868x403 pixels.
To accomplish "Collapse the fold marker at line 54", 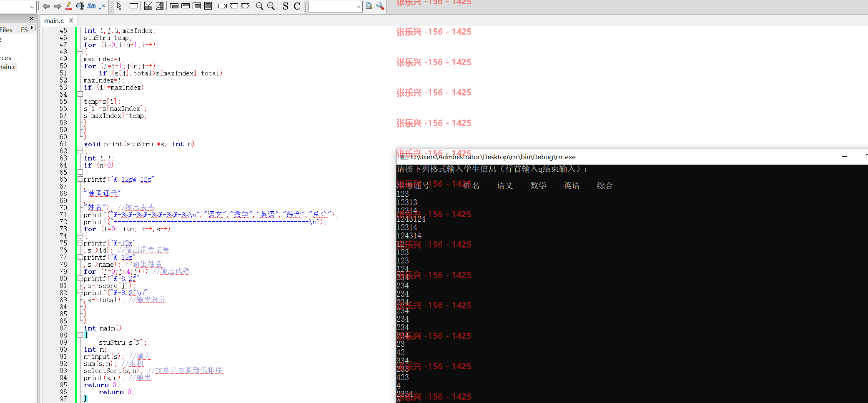I will 80,94.
